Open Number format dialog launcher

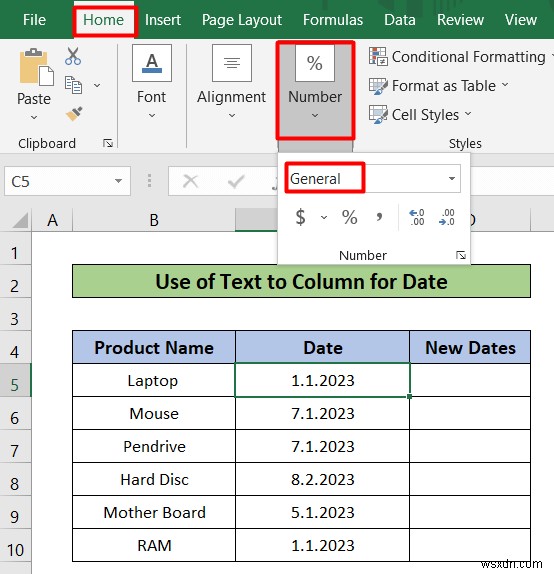coord(461,255)
